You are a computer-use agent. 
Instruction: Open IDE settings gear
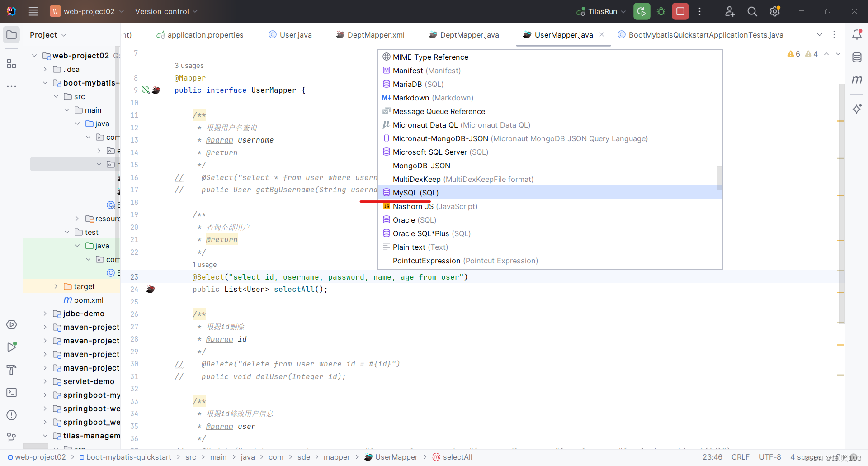point(775,11)
